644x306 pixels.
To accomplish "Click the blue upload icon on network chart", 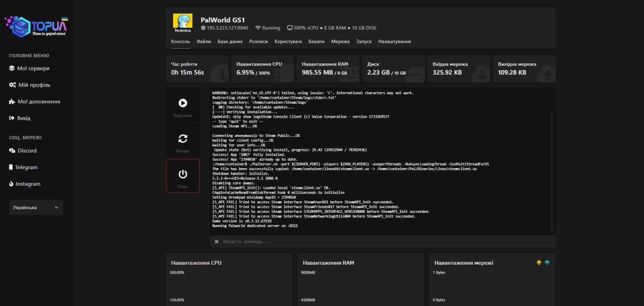I will click(547, 263).
